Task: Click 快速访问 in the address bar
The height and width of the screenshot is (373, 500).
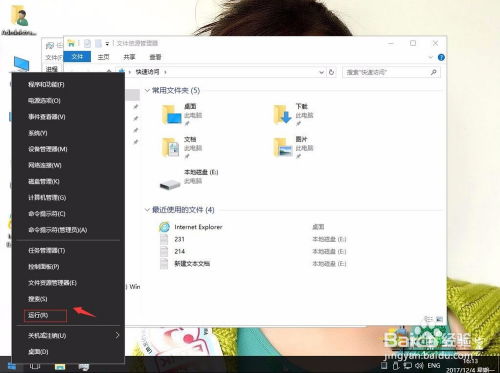Action: [147, 72]
